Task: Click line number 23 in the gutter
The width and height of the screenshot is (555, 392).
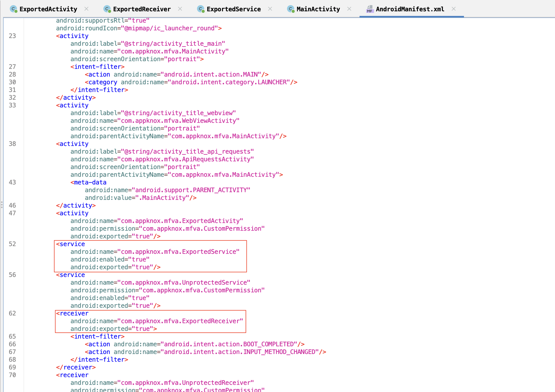Action: pos(12,36)
